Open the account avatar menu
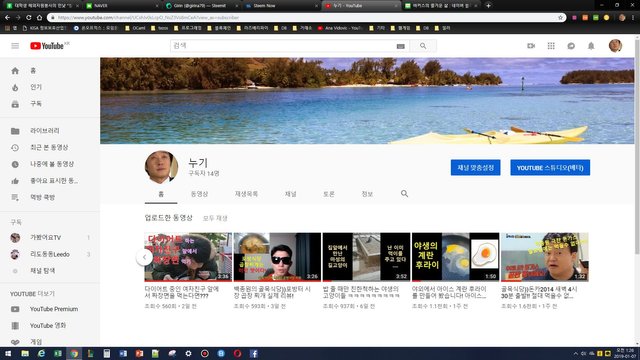Image resolution: width=640 pixels, height=360 pixels. (615, 46)
